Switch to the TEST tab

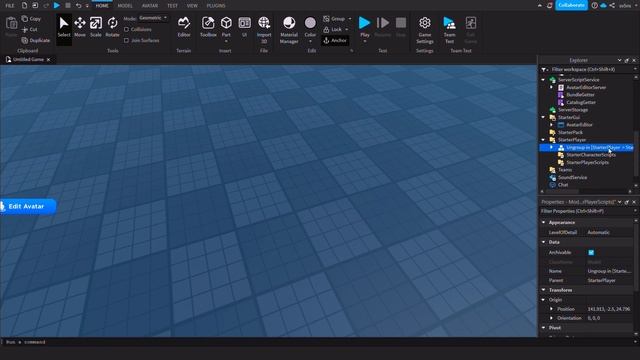tap(172, 5)
